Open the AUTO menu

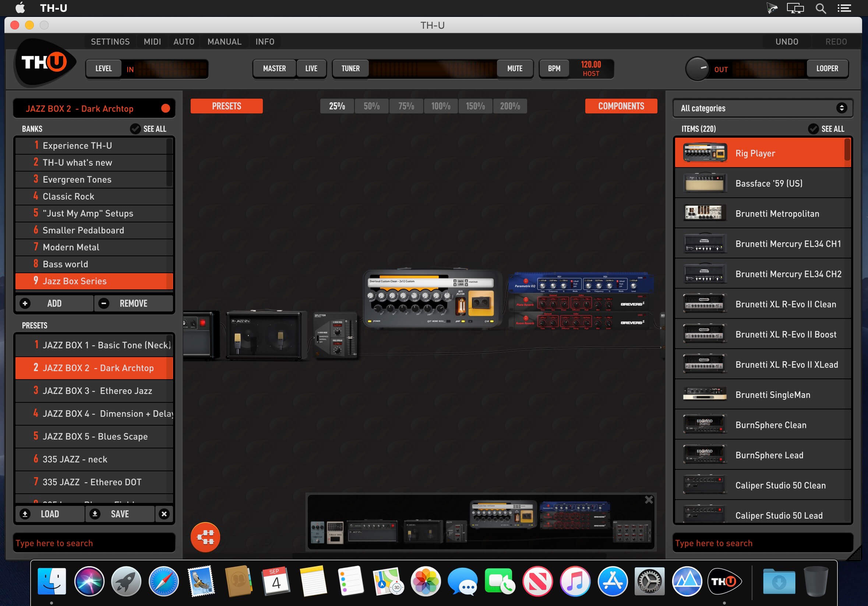point(184,42)
